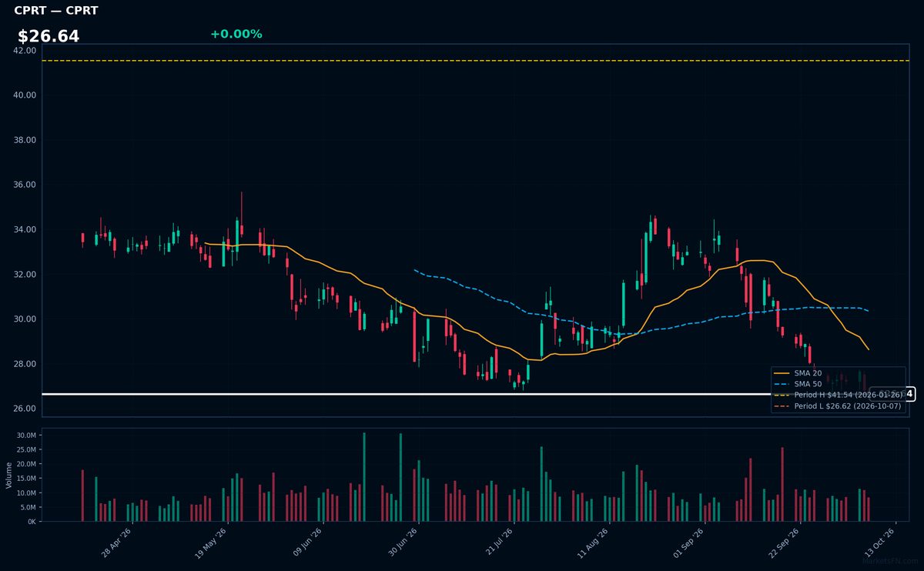
Task: Click the chart title "CPRT — CPRT"
Action: (56, 11)
